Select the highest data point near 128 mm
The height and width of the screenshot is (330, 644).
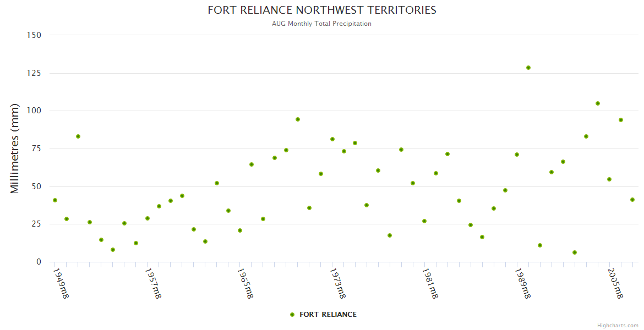pos(528,68)
